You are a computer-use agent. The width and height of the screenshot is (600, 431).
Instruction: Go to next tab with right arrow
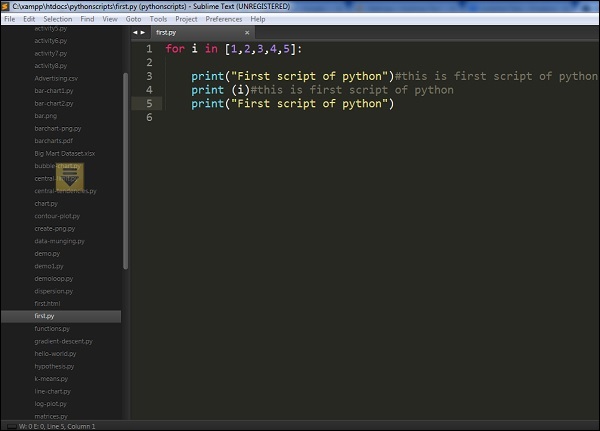[143, 33]
